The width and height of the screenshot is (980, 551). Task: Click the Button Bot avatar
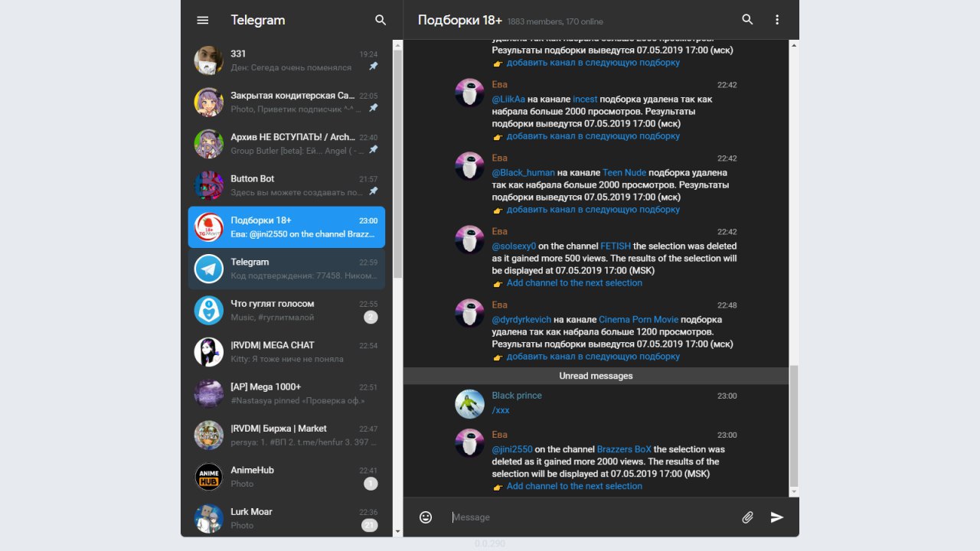point(209,185)
